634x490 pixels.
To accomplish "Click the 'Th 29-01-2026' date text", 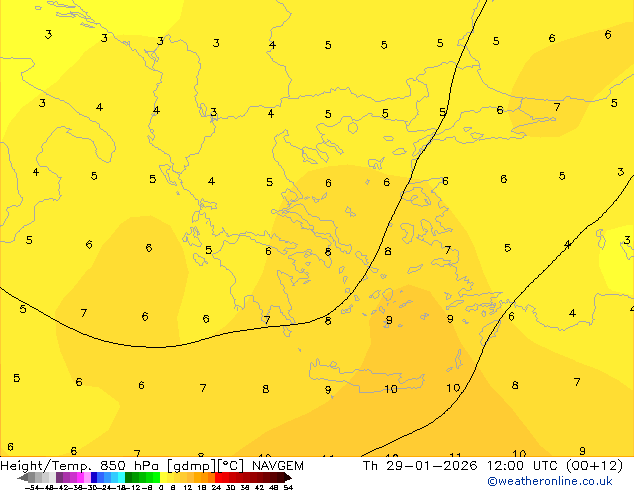I will pyautogui.click(x=420, y=466).
